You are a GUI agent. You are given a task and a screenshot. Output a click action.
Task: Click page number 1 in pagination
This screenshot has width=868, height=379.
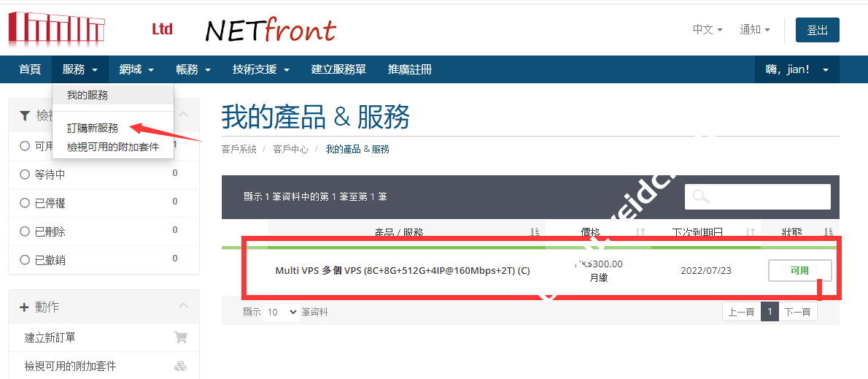tap(770, 312)
